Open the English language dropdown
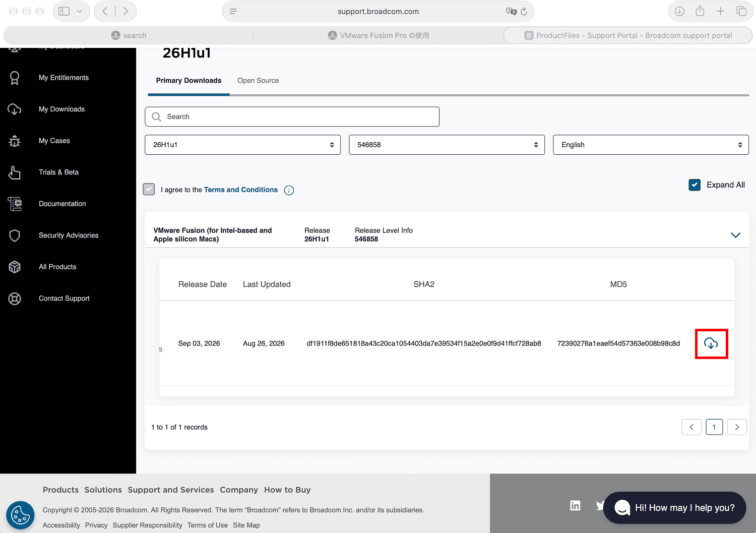This screenshot has width=756, height=533. click(651, 145)
